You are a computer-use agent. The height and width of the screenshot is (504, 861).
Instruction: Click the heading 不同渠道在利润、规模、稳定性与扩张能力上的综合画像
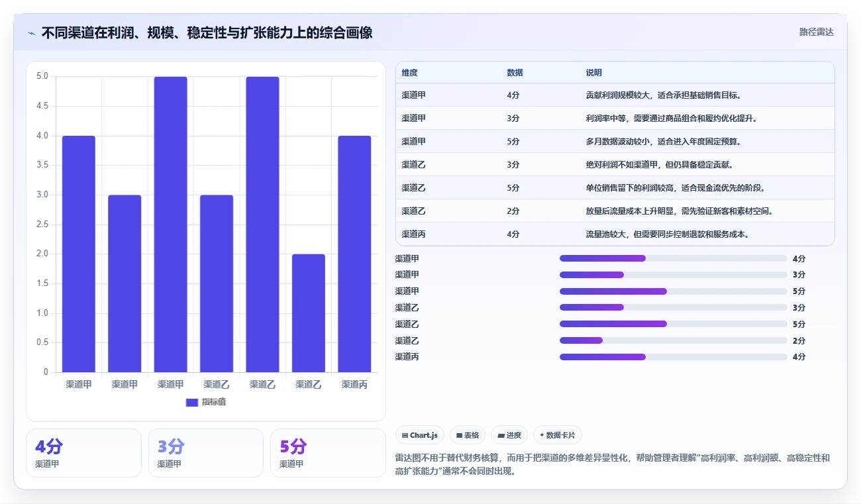click(x=207, y=32)
